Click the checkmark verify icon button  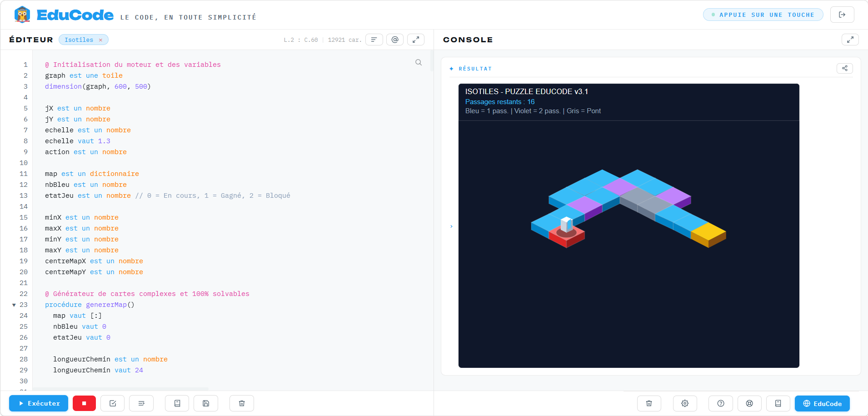[x=113, y=403]
